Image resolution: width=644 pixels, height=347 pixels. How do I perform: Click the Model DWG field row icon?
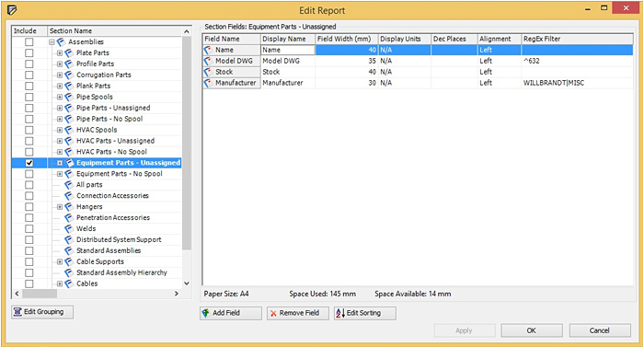coord(208,61)
